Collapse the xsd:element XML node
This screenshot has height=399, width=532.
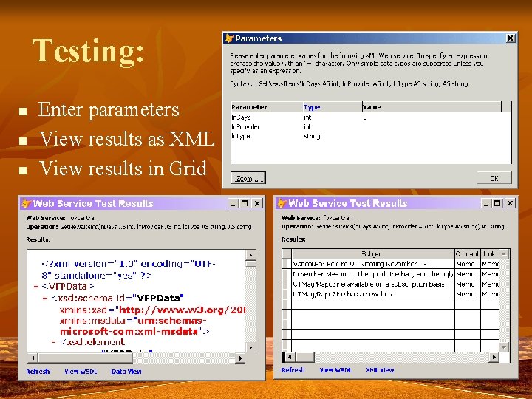tap(54, 342)
